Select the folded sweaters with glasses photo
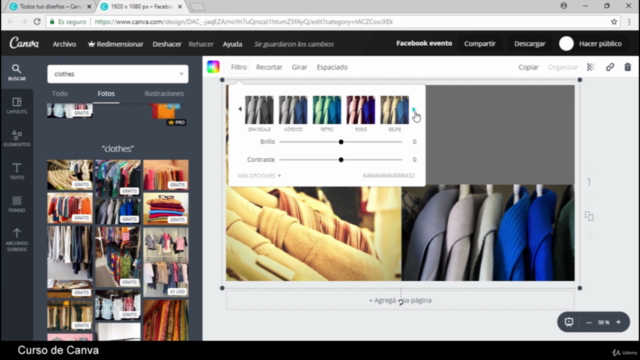The height and width of the screenshot is (360, 640). [166, 208]
